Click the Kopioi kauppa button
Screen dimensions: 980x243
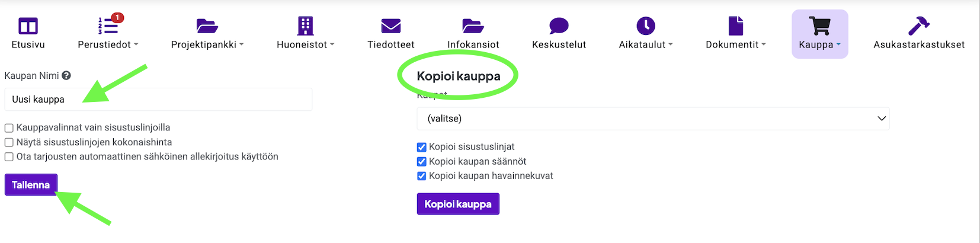(x=458, y=204)
